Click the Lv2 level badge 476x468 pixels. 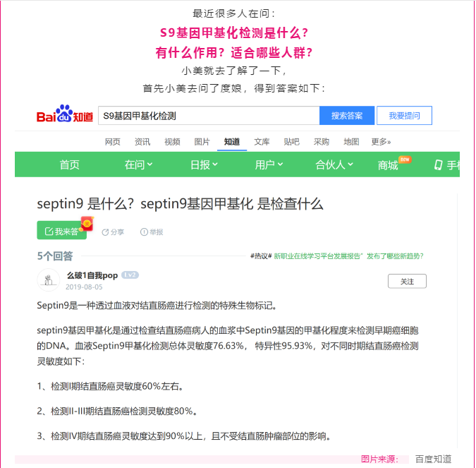(130, 275)
